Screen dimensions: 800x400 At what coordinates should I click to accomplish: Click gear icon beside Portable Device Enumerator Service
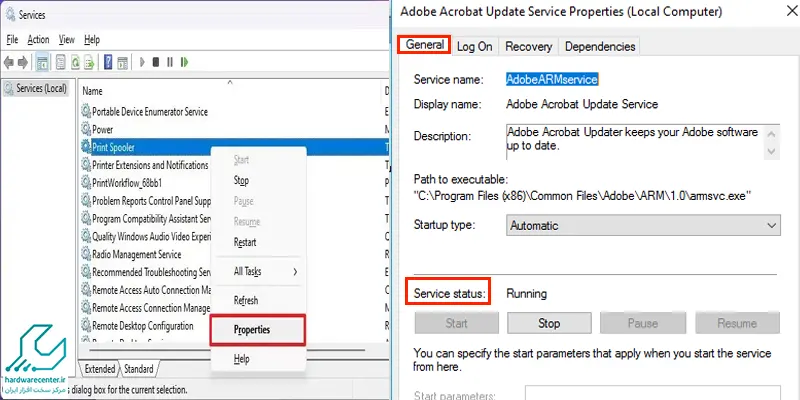[x=86, y=111]
